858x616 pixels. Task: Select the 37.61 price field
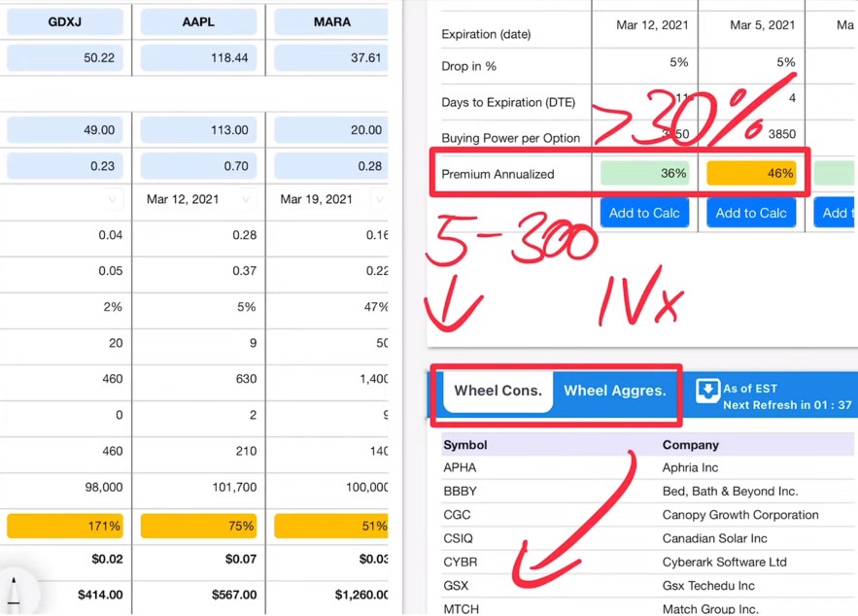pyautogui.click(x=331, y=58)
